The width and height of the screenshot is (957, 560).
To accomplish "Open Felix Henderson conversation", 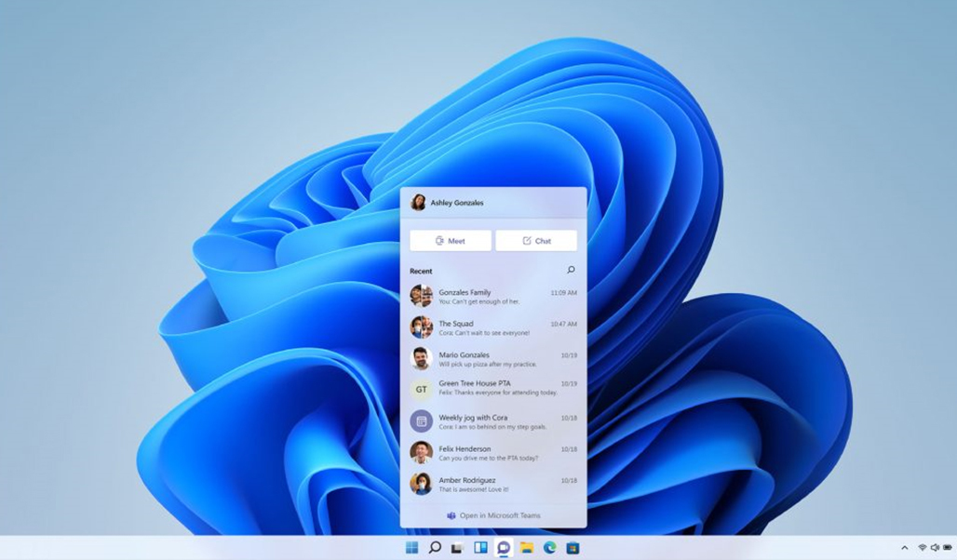I will [493, 453].
